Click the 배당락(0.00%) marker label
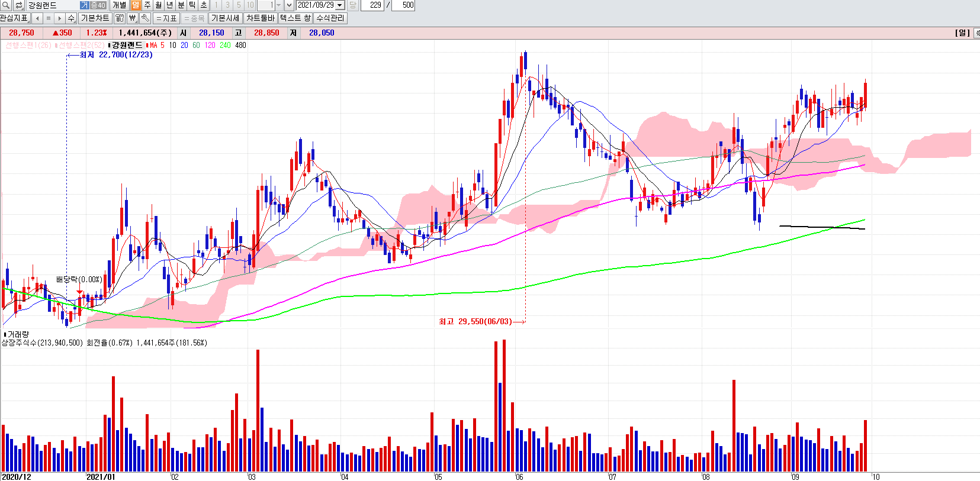The image size is (980, 481). pos(79,279)
